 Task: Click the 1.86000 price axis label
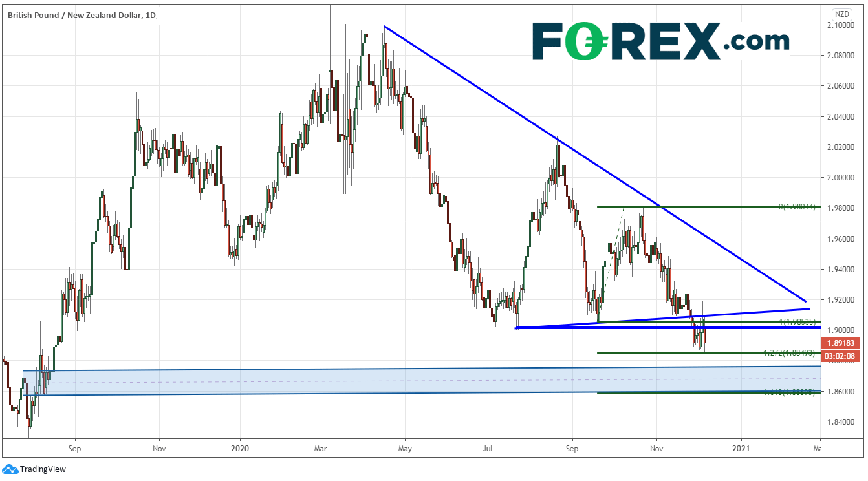841,392
